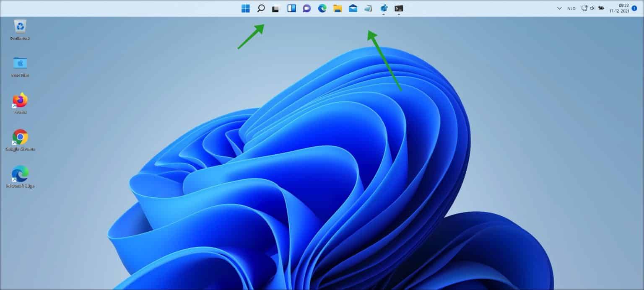Click the speaker icon to adjust volume
Image resolution: width=644 pixels, height=290 pixels.
pos(592,8)
